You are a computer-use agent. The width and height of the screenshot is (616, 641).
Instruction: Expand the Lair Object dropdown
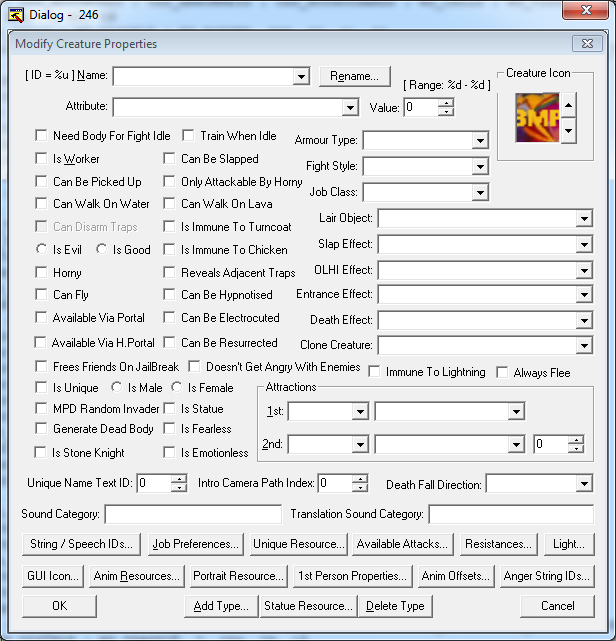pyautogui.click(x=584, y=219)
